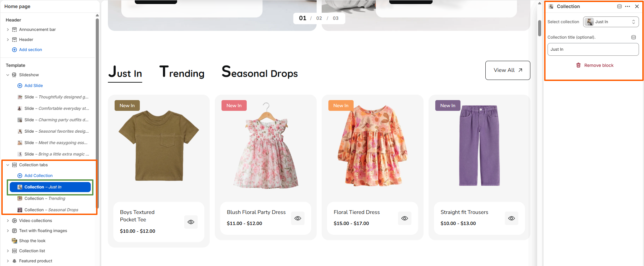Viewport: 644px width, 266px height.
Task: Close the Collection settings panel
Action: (637, 6)
